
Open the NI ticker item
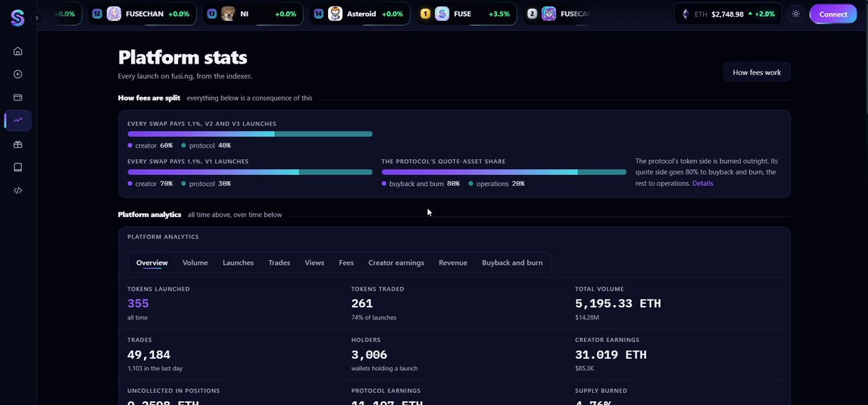coord(253,14)
